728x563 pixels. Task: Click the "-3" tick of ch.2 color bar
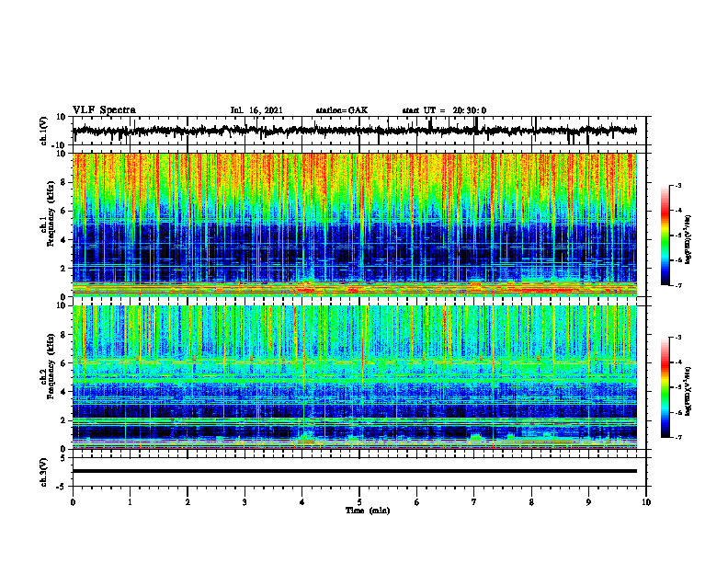[677, 338]
